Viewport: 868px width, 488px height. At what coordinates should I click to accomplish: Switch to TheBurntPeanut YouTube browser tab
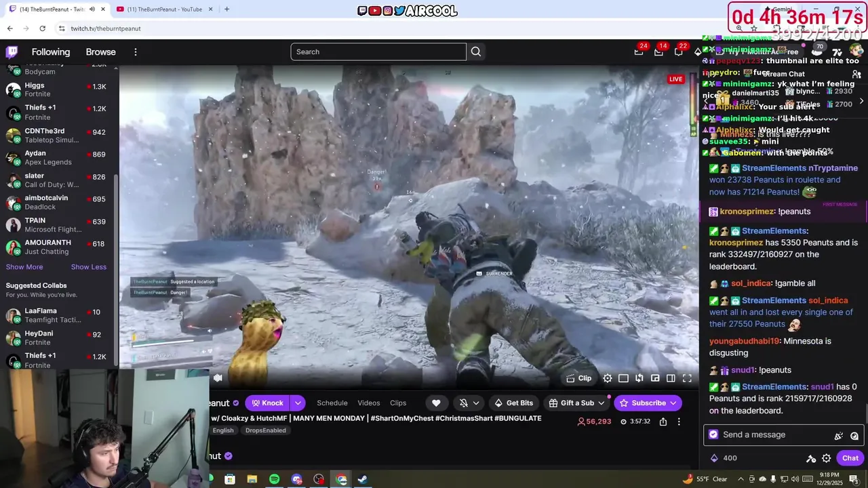164,9
